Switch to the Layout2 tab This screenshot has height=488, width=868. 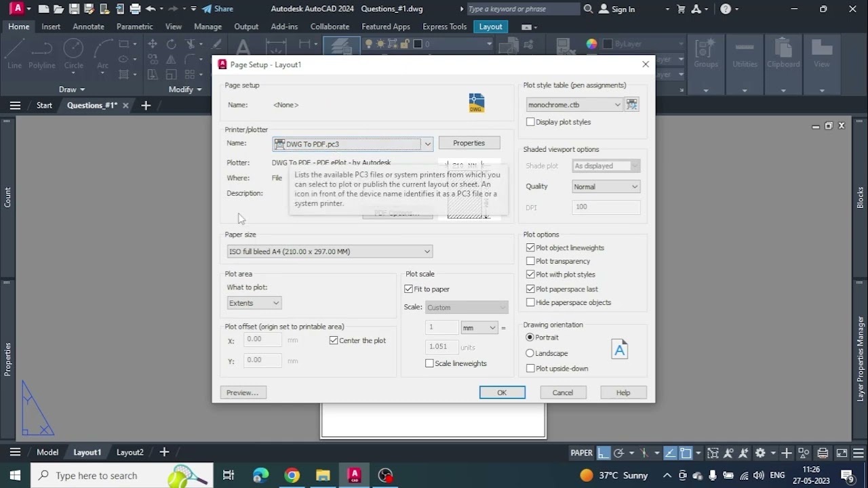click(x=130, y=452)
